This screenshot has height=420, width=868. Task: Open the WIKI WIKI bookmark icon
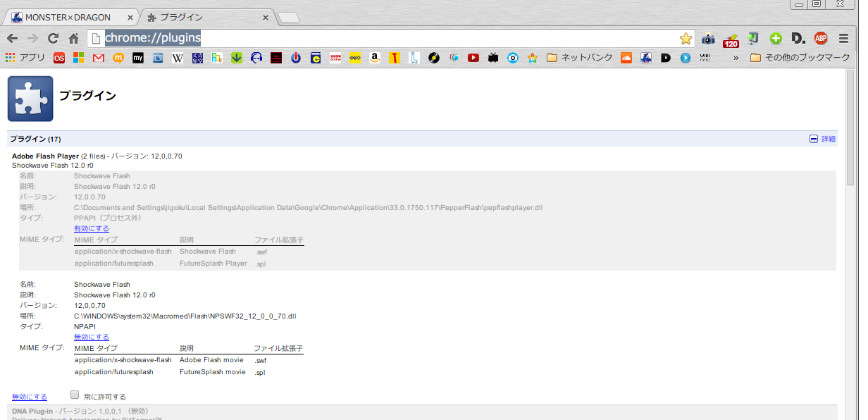point(705,58)
